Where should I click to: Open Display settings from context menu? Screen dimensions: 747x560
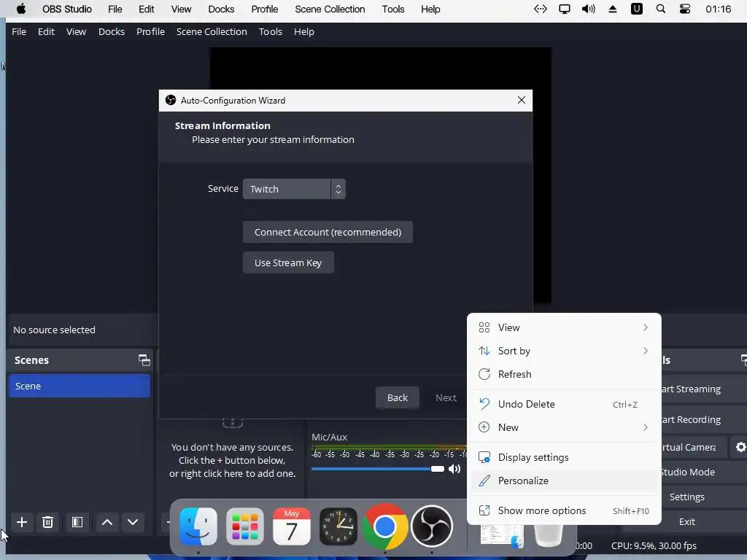point(564,458)
